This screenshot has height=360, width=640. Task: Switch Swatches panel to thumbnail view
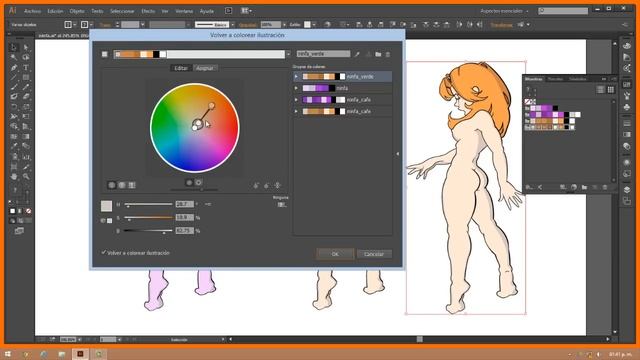click(x=611, y=89)
